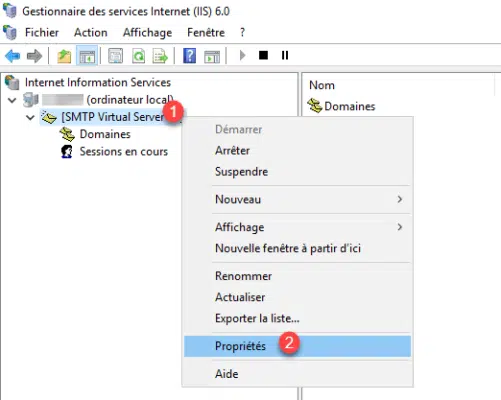Toggle the Show/Hide Console Tree icon
The image size is (501, 400).
tap(87, 56)
